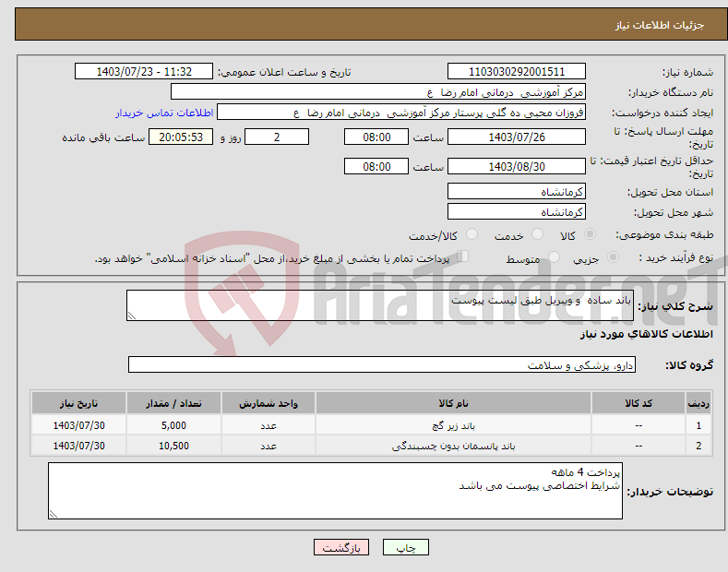Click the delivery province field کرمانشاه
The width and height of the screenshot is (728, 572).
click(517, 191)
